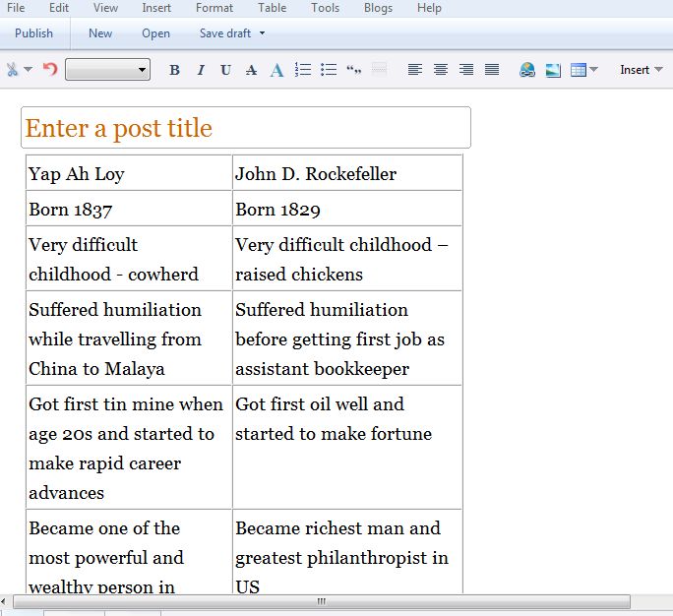Click the 'childhood - cowherd' cell
The image size is (673, 616).
tap(129, 259)
